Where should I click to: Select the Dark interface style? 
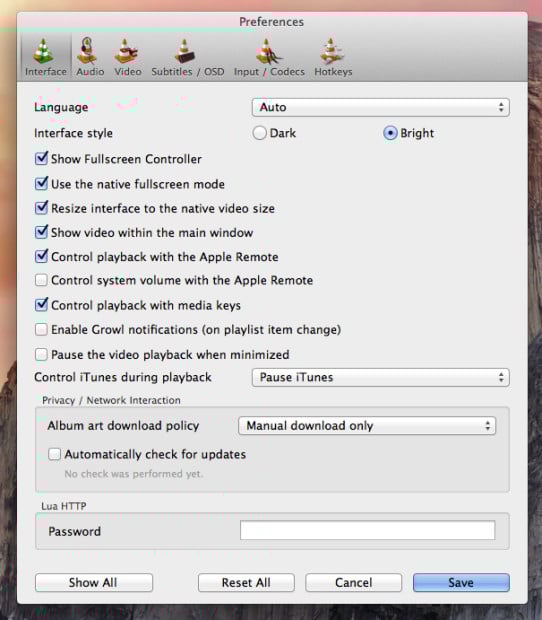point(259,133)
